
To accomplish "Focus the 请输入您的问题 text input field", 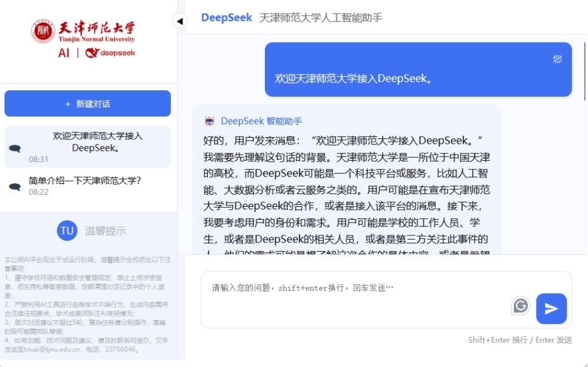I will [x=358, y=288].
